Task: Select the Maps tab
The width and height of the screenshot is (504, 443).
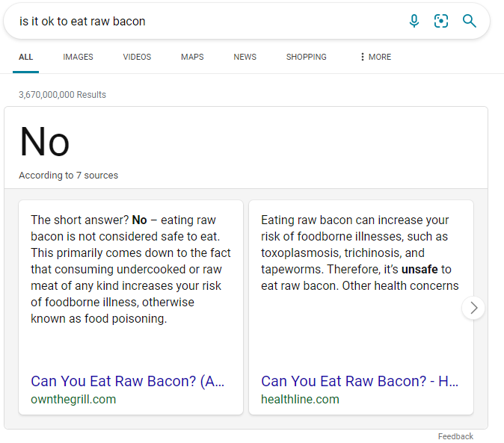Action: coord(192,57)
